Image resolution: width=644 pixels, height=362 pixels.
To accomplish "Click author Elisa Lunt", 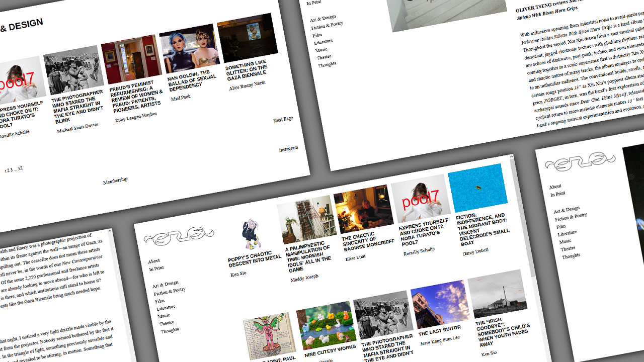I will click(x=356, y=258).
